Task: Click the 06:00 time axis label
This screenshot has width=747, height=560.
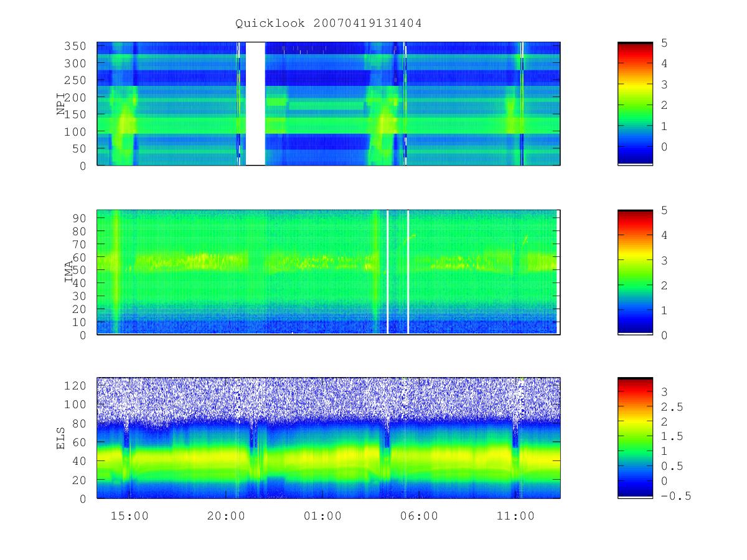Action: [x=419, y=516]
